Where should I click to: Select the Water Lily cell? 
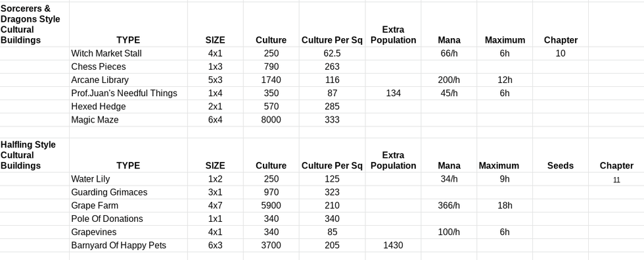(x=128, y=179)
